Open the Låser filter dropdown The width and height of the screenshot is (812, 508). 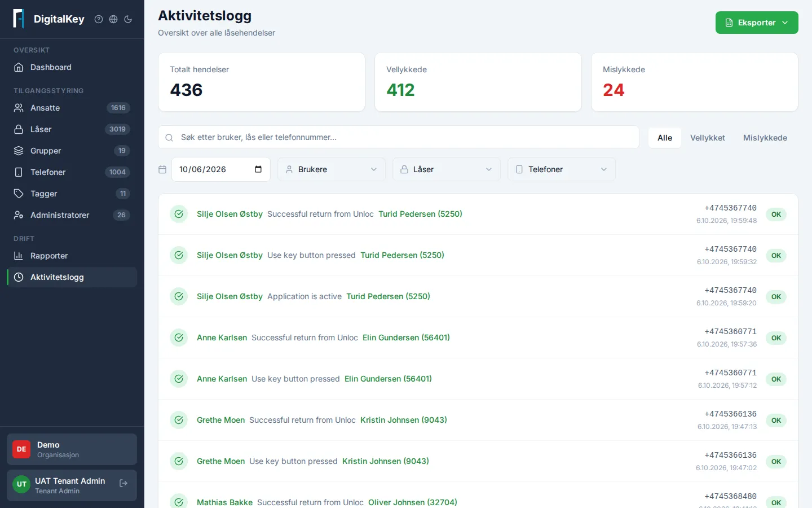pos(447,169)
